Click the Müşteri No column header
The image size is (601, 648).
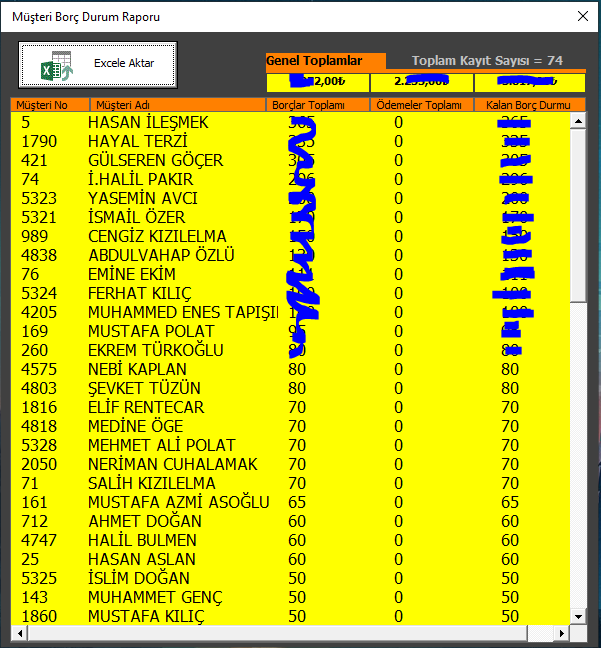(49, 105)
